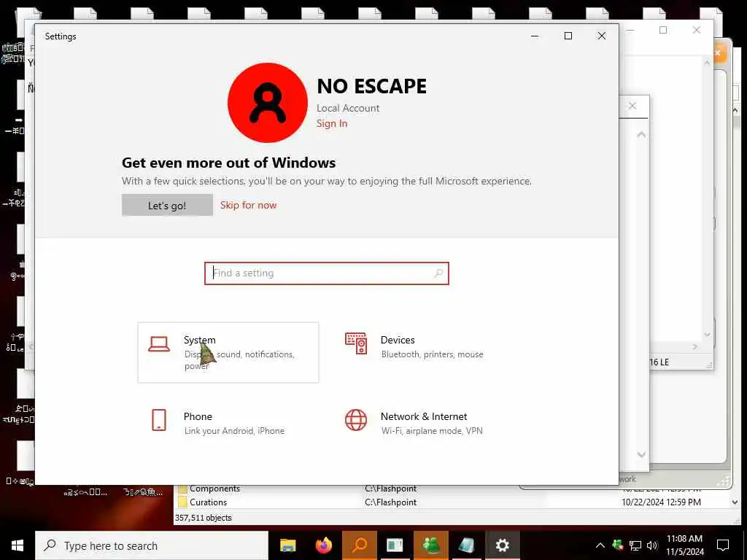This screenshot has width=747, height=560.
Task: Click the messenger icon in system tray
Action: pos(618,545)
